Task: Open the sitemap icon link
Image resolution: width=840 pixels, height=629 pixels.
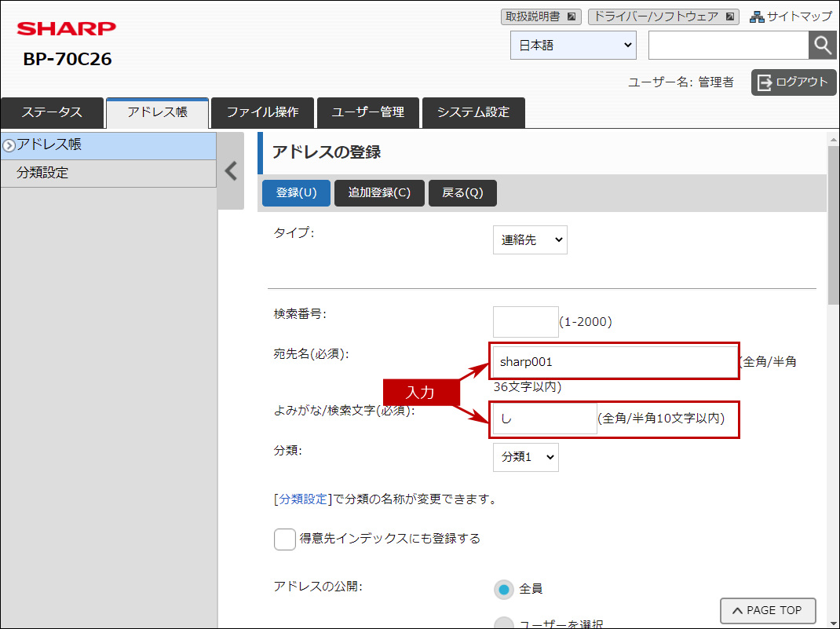Action: click(757, 16)
